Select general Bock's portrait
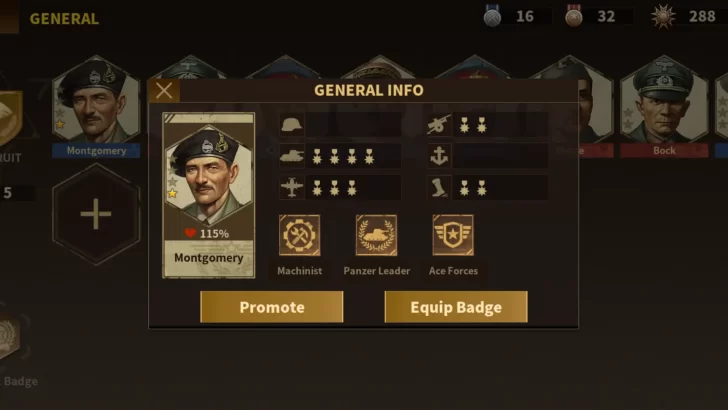728x410 pixels. click(x=664, y=106)
